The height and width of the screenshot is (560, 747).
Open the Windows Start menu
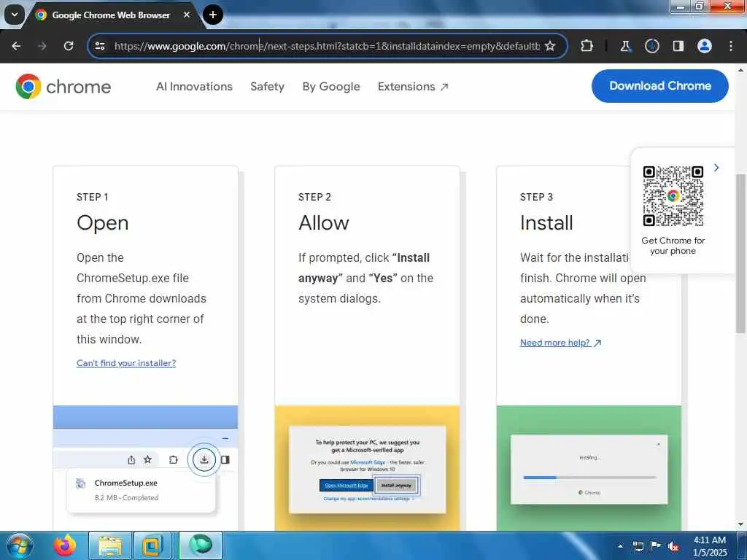[x=20, y=545]
